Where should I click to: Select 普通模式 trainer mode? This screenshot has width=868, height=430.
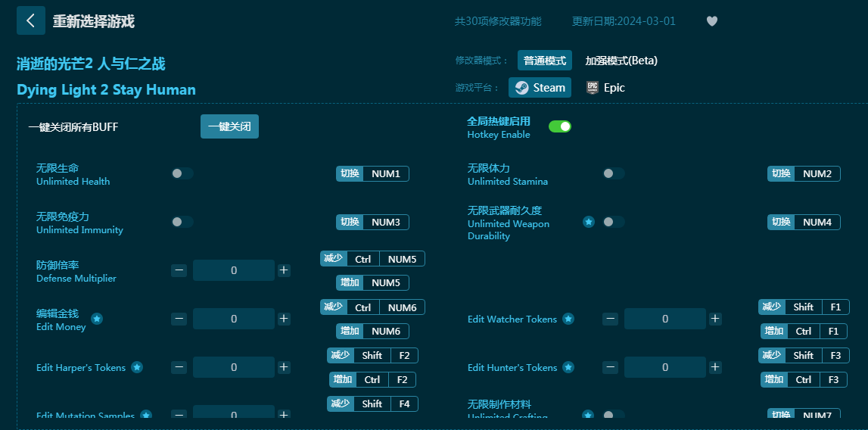coord(545,61)
